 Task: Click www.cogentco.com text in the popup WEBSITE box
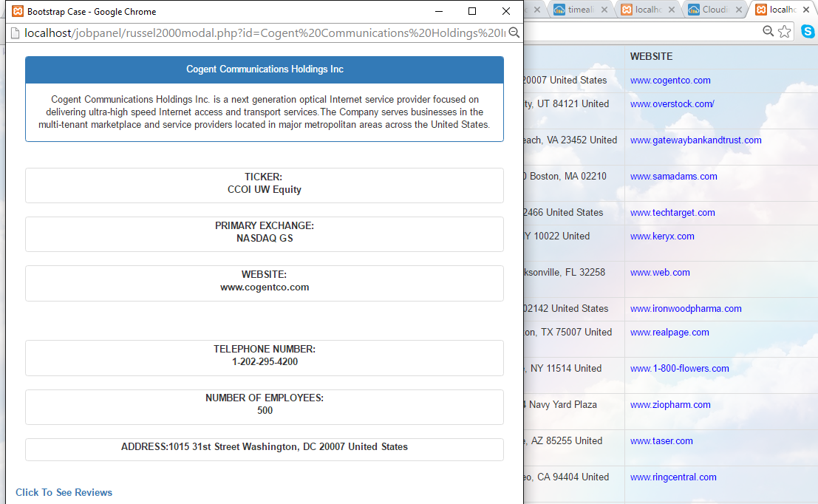[x=265, y=287]
